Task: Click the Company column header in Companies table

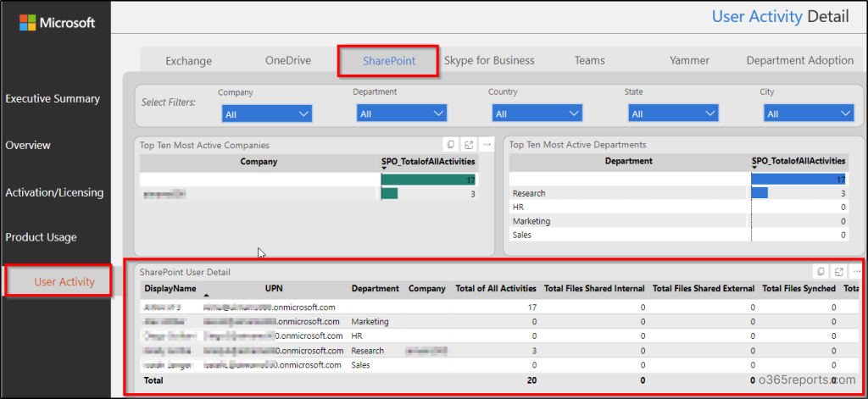Action: (x=259, y=162)
